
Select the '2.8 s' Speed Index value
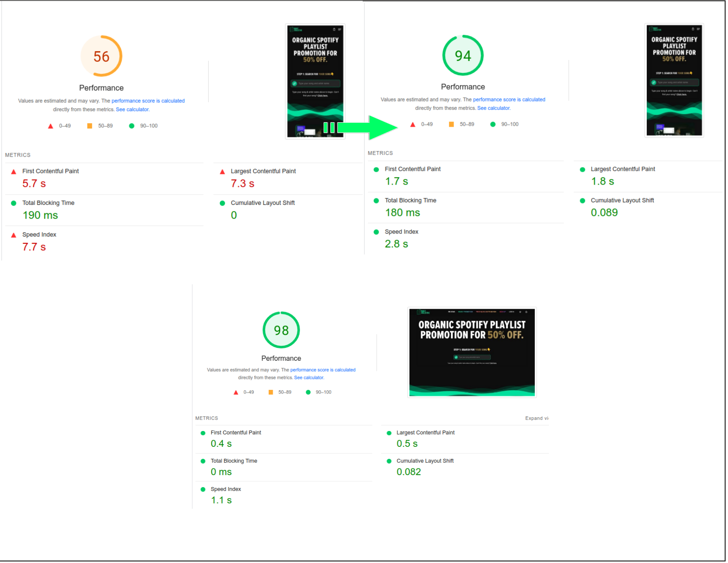pyautogui.click(x=396, y=244)
